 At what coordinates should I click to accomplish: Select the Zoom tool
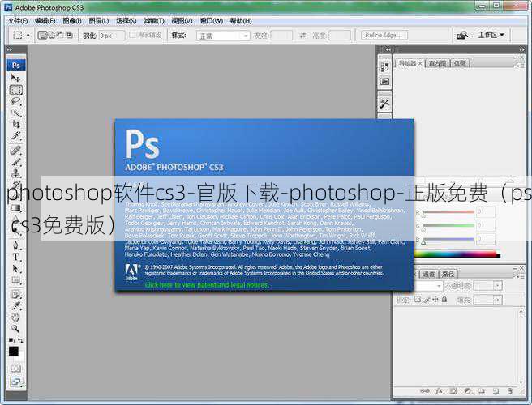[x=15, y=329]
